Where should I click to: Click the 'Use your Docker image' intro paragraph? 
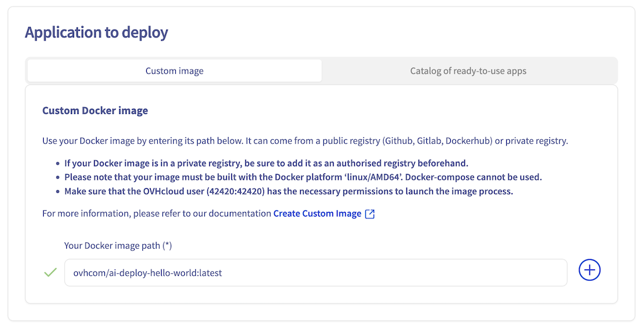tap(193, 140)
